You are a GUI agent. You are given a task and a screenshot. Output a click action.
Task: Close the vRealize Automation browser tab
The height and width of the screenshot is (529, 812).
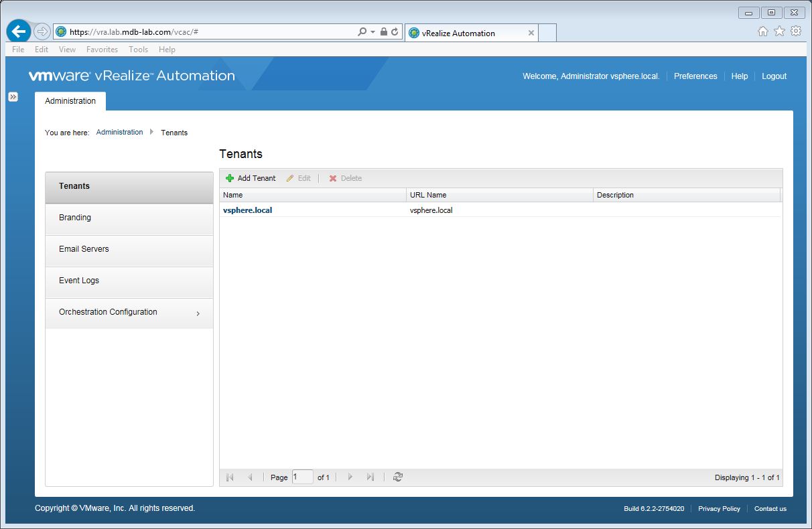(531, 33)
